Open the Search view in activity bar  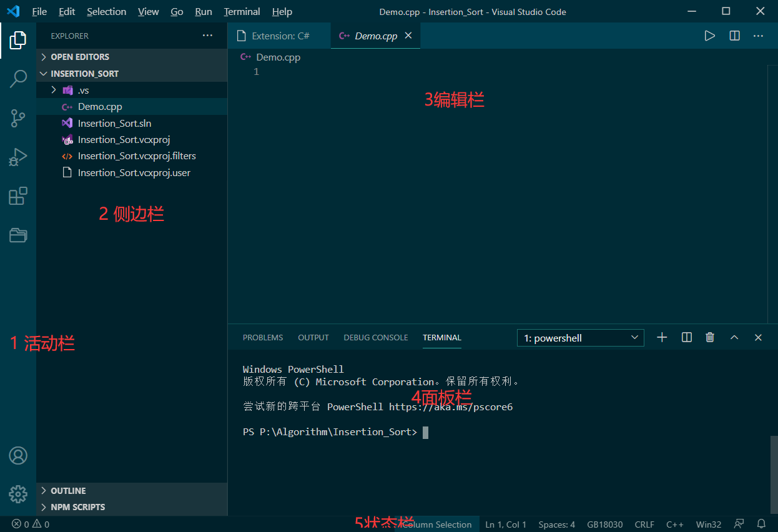(18, 79)
